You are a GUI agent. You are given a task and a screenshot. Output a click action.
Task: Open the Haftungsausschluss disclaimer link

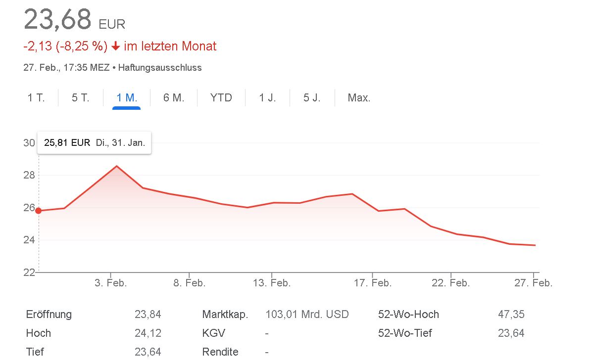[x=160, y=68]
